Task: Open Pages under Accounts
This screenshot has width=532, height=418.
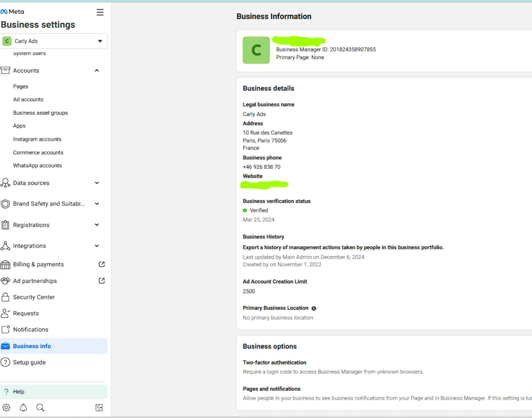Action: coord(21,87)
